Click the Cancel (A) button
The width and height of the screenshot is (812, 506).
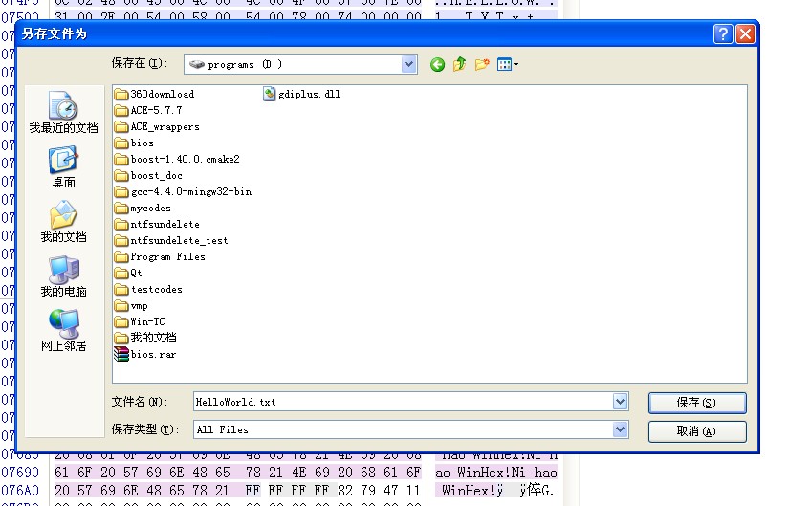[697, 431]
